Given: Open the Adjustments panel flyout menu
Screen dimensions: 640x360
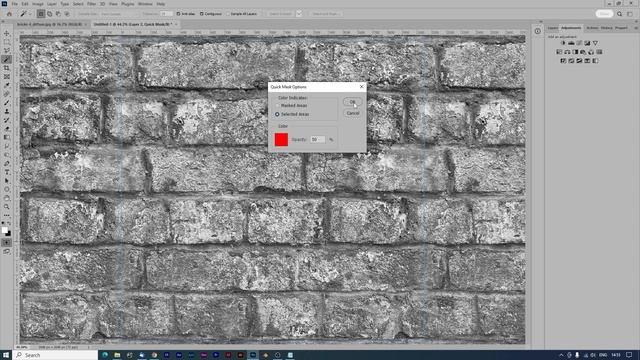Looking at the screenshot, I should coord(636,28).
